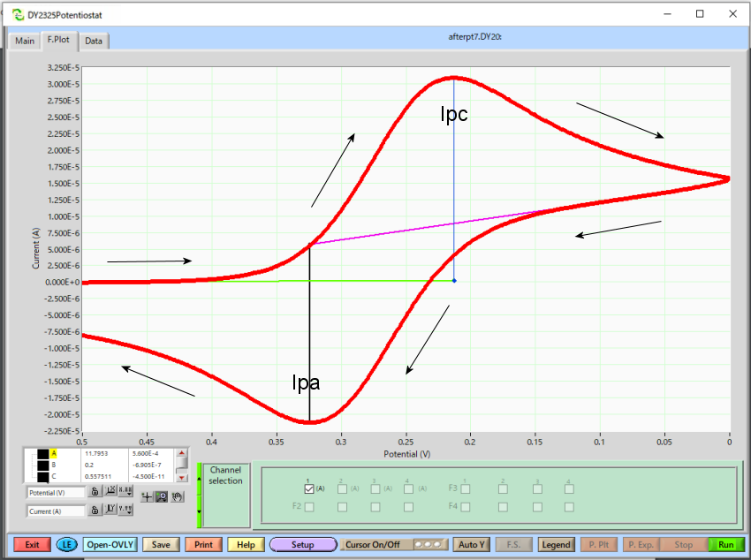Toggle the Cursor On/Off switch
The image size is (751, 560).
click(x=429, y=545)
